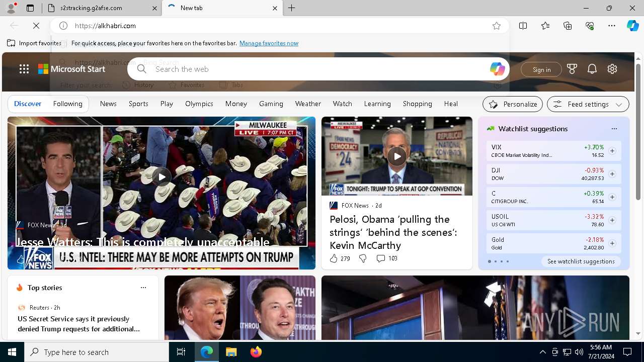Switch to s2stracking.g2afse.com tab
This screenshot has height=362, width=644.
102,8
